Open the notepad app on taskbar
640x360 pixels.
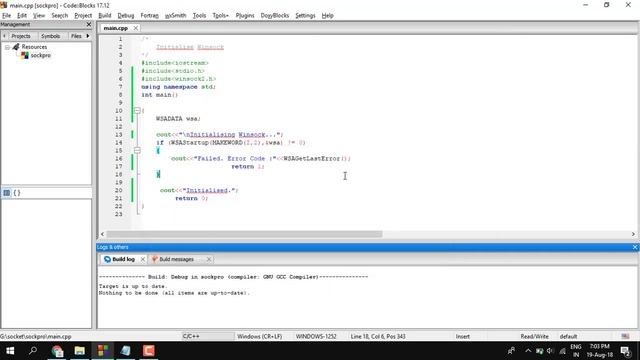coord(126,351)
